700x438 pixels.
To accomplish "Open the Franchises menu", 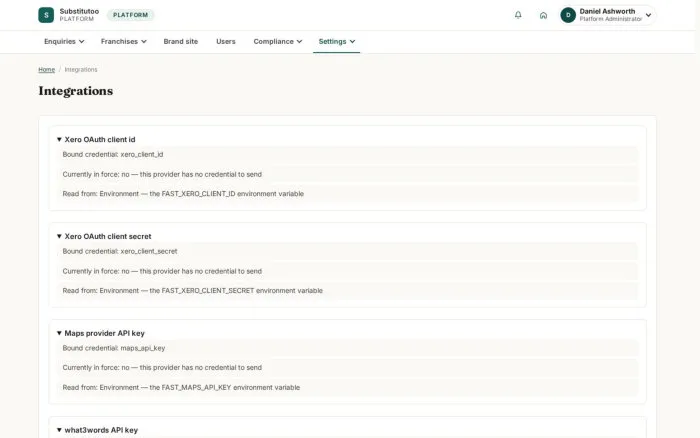I will point(123,42).
